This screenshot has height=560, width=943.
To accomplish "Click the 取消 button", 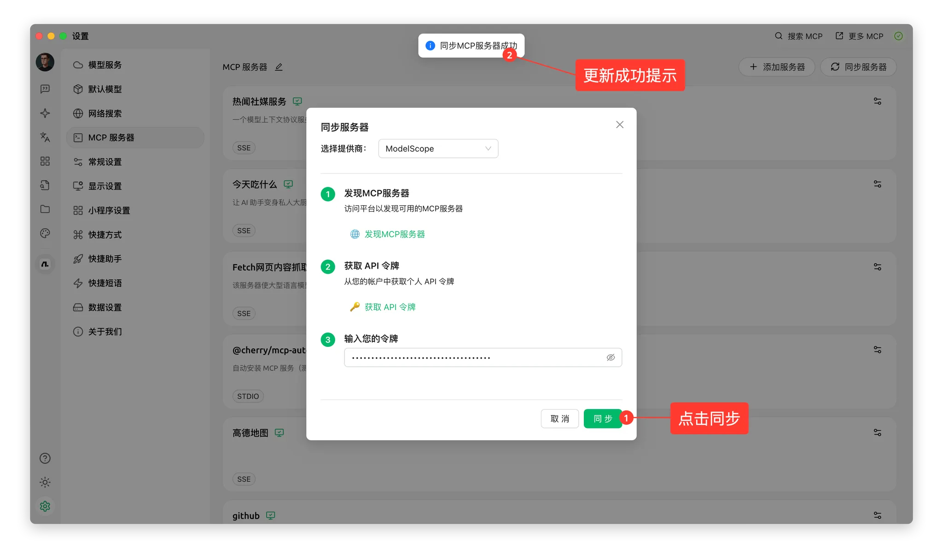I will [559, 419].
